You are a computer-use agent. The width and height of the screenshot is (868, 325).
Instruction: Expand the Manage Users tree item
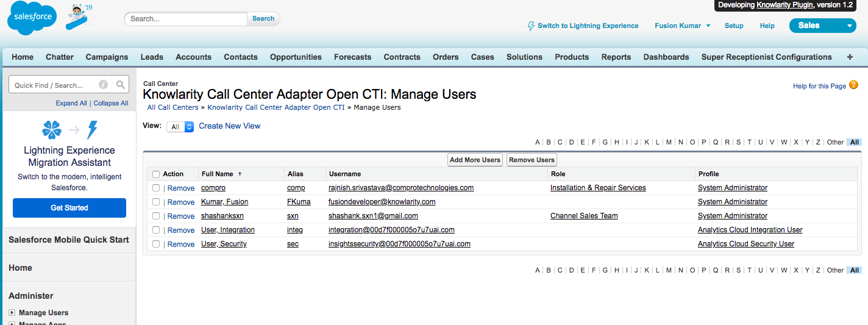[x=12, y=313]
